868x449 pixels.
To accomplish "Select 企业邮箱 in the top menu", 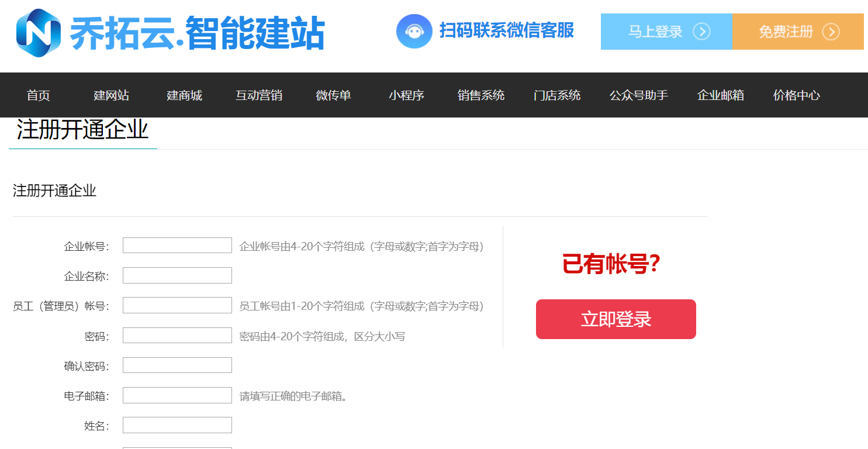I will [721, 95].
